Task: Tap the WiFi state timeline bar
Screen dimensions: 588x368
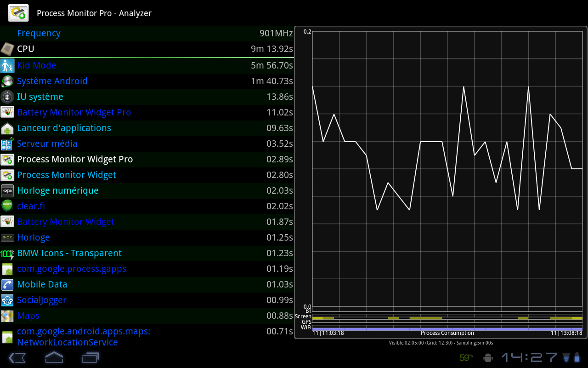Action: pyautogui.click(x=447, y=329)
